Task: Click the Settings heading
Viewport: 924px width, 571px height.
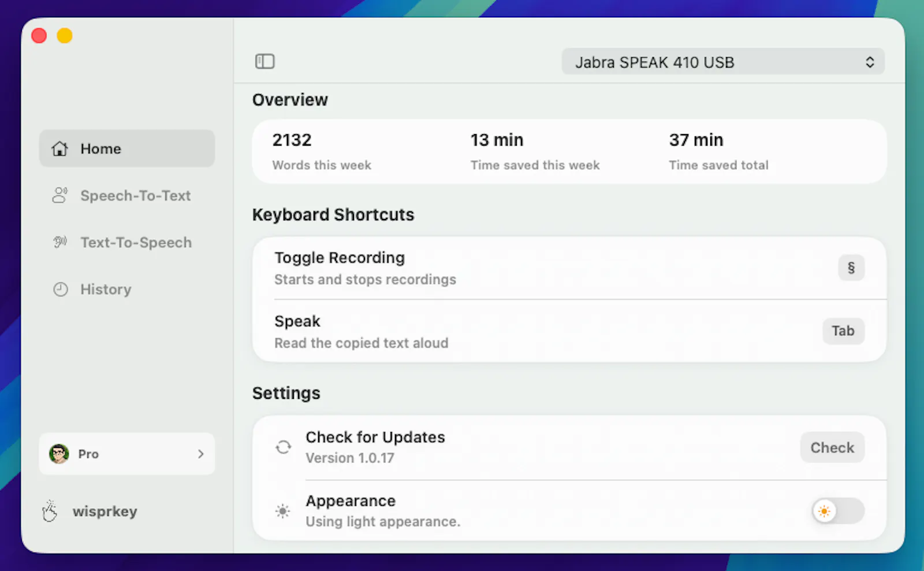Action: pos(286,393)
